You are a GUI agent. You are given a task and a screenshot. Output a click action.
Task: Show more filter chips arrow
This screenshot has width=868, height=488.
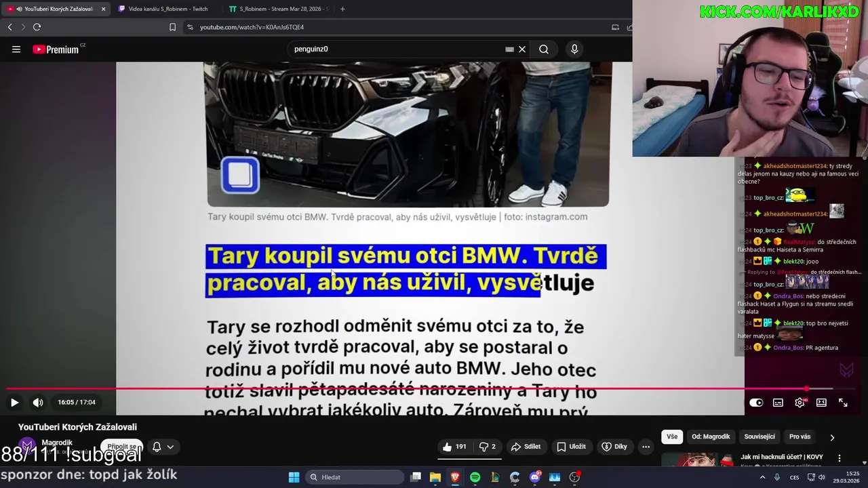point(832,437)
